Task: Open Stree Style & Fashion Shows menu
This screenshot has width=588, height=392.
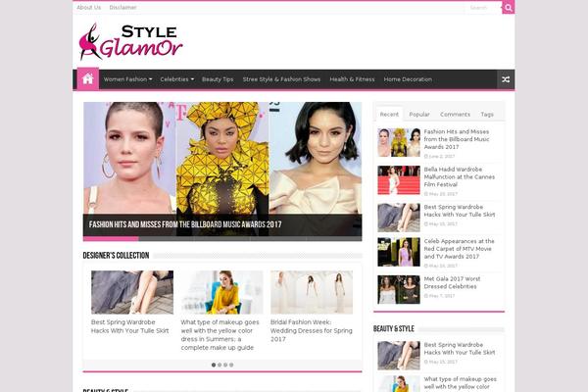Action: pyautogui.click(x=281, y=79)
